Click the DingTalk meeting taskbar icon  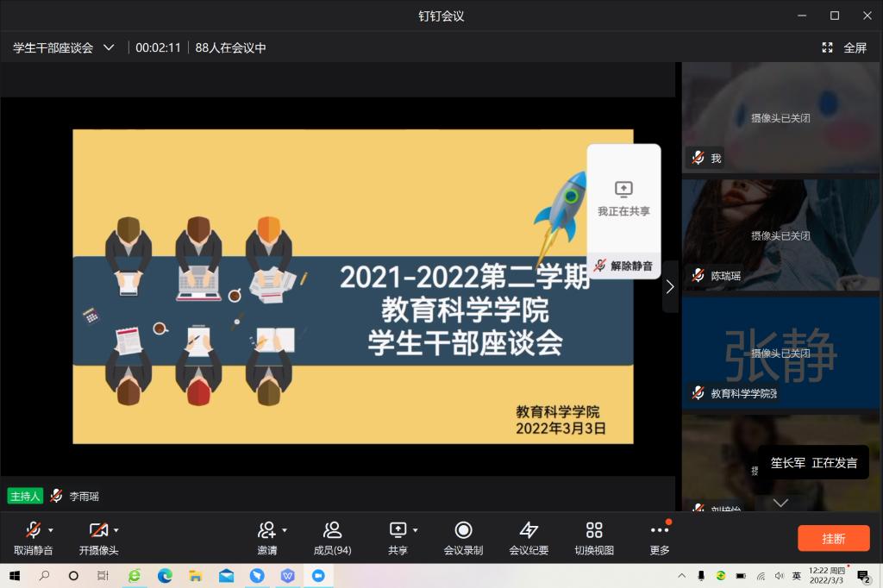pos(318,576)
